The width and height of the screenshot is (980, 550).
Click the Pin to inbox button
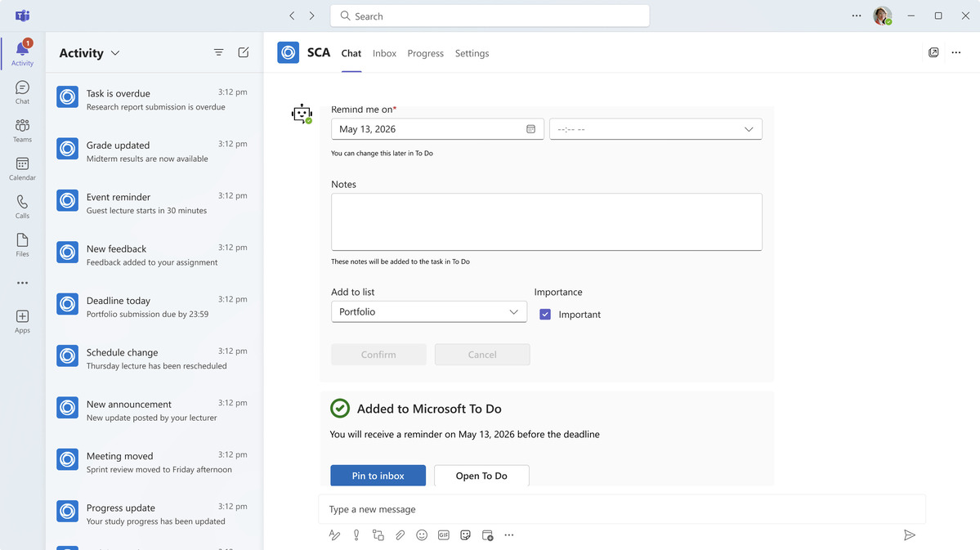pos(378,476)
